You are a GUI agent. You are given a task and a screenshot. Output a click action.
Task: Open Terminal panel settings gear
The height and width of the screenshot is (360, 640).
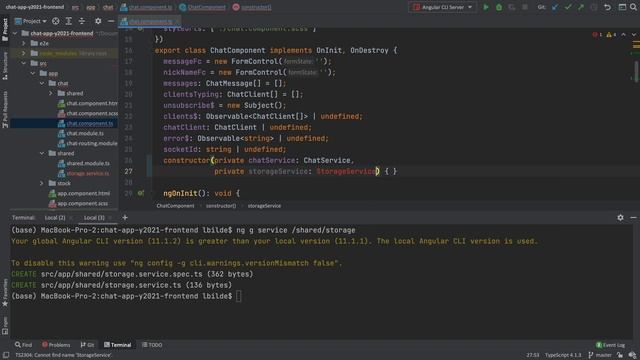click(x=620, y=218)
